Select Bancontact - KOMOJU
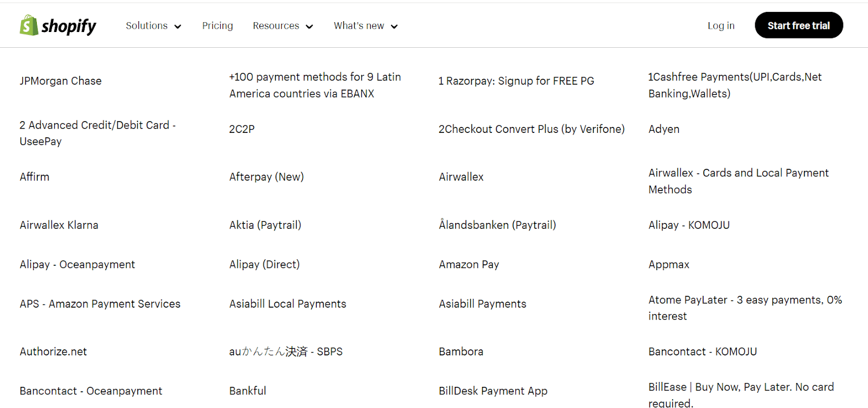Viewport: 868px width, 408px height. 703,352
